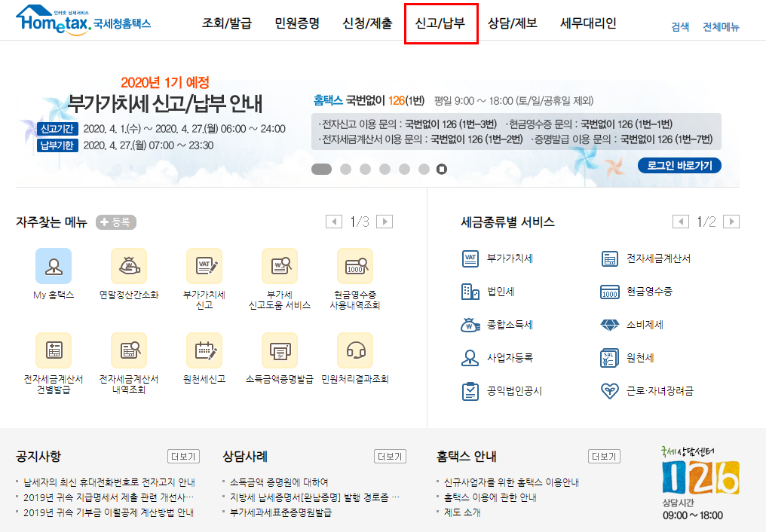Click the 현금영수증 1000 icon in 세금종류별 서비스
The width and height of the screenshot is (766, 532).
(x=610, y=292)
